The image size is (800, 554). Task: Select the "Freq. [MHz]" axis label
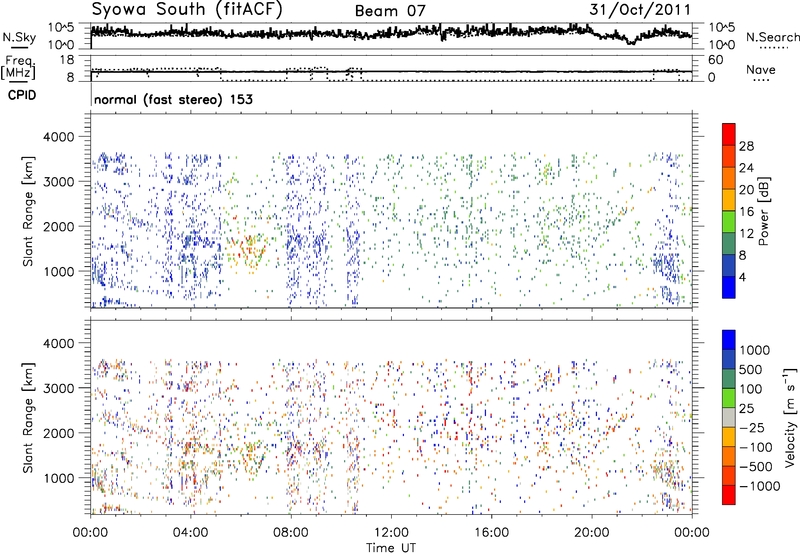pyautogui.click(x=18, y=67)
